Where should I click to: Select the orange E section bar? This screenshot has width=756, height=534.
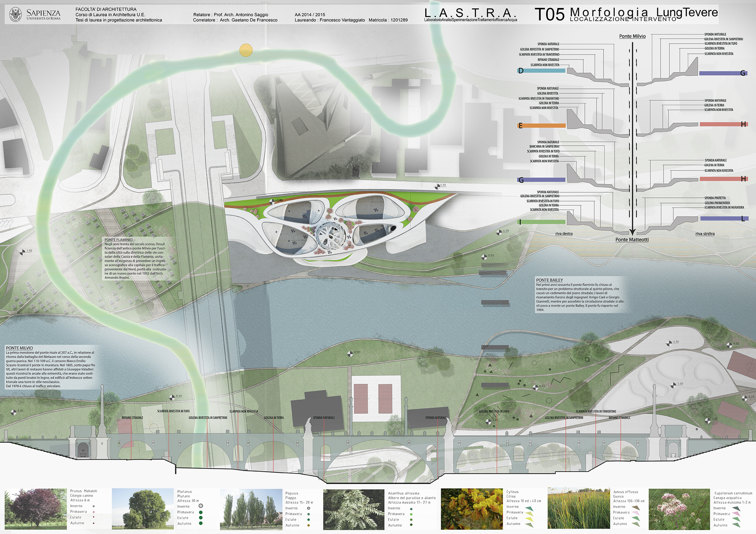(541, 125)
